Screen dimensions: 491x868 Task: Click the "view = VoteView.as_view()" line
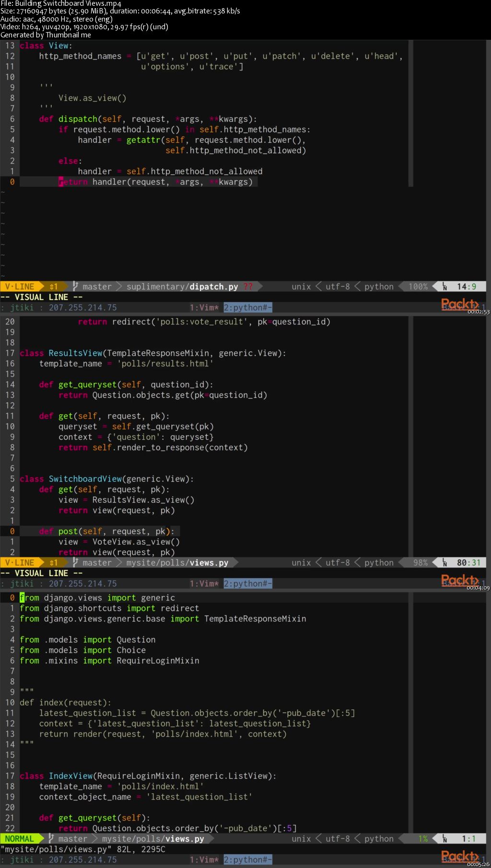coord(119,542)
